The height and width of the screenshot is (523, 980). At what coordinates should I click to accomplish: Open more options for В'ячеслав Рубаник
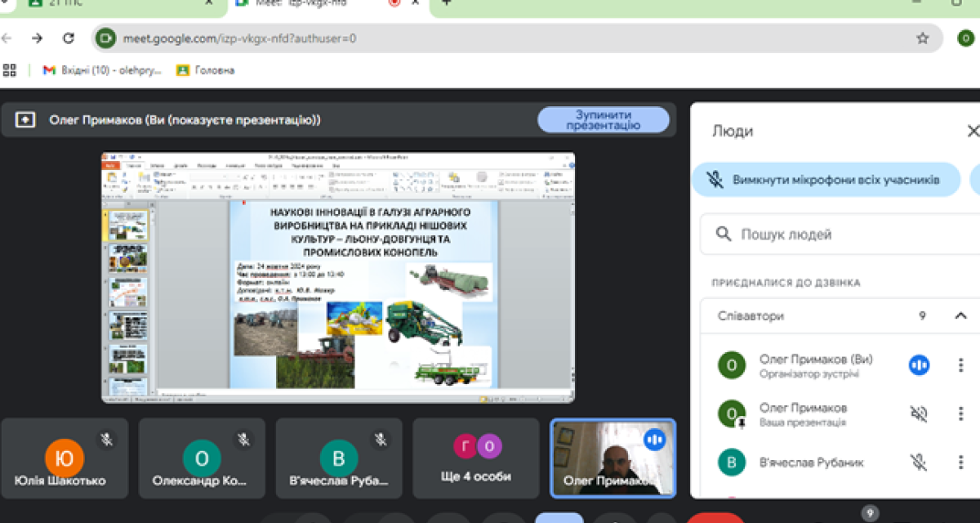tap(960, 463)
